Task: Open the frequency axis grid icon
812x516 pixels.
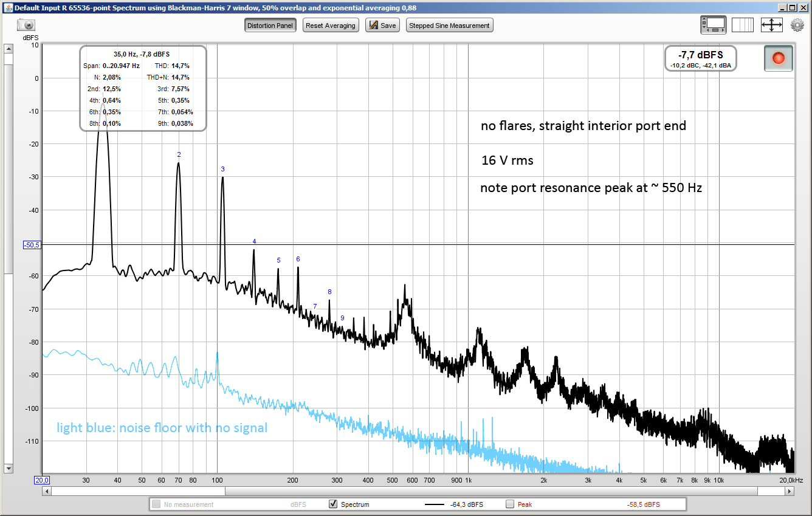Action: pyautogui.click(x=742, y=25)
